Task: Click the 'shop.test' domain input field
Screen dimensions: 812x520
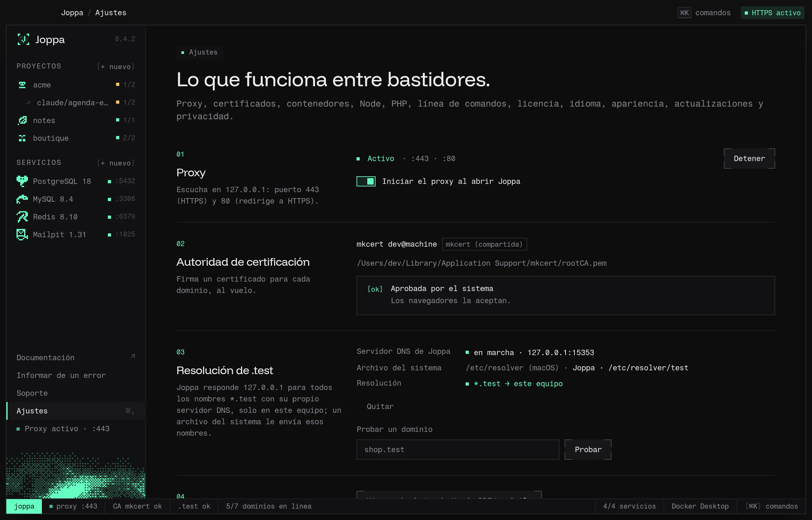Action: 458,449
